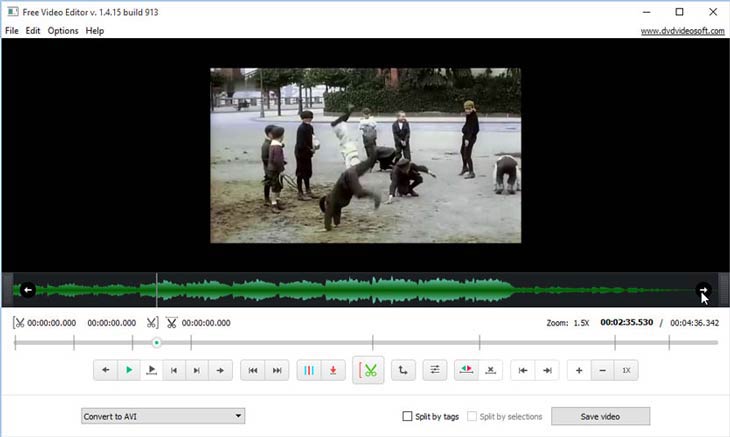Go to selection start button
The width and height of the screenshot is (730, 437).
point(523,370)
